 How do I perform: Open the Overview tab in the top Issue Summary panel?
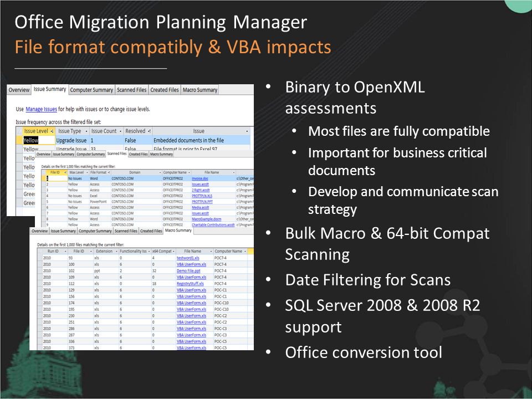click(x=19, y=90)
